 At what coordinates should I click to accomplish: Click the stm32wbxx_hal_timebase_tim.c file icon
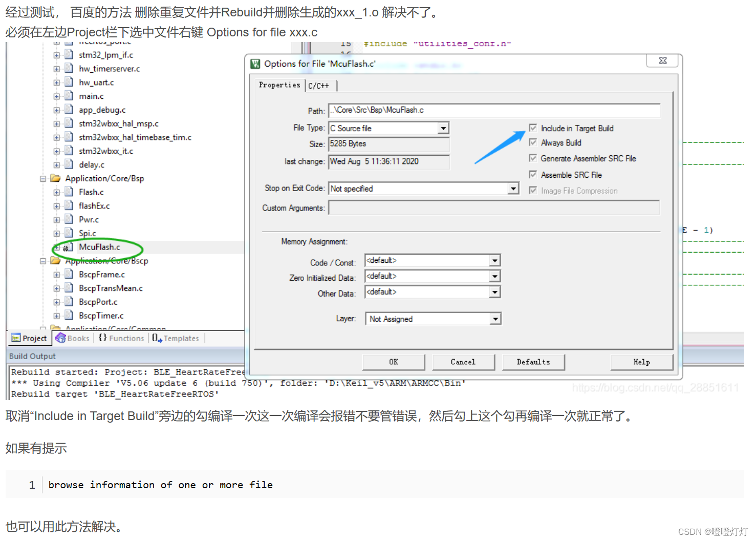(x=69, y=137)
